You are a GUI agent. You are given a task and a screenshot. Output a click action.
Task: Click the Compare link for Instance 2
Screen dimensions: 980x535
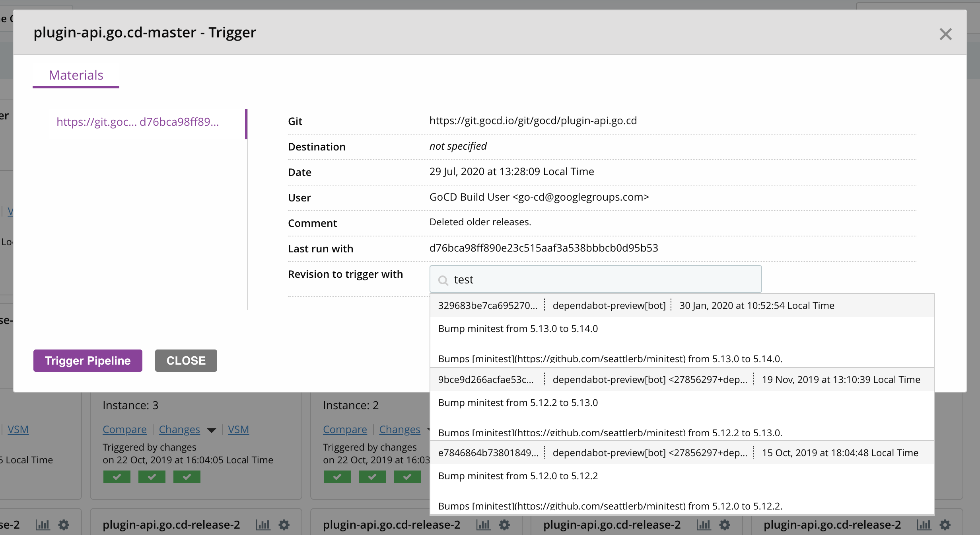coord(344,429)
